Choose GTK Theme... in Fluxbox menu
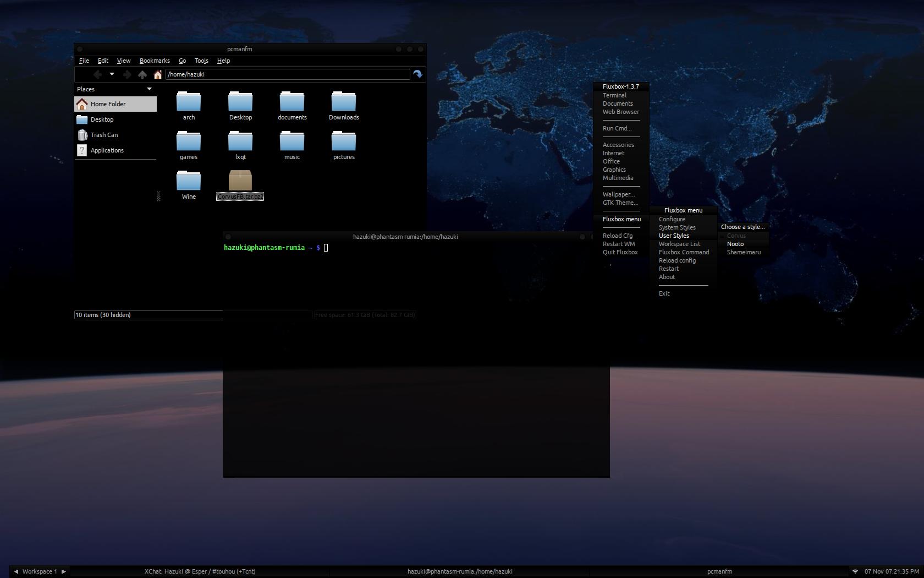The width and height of the screenshot is (924, 578). [621, 203]
